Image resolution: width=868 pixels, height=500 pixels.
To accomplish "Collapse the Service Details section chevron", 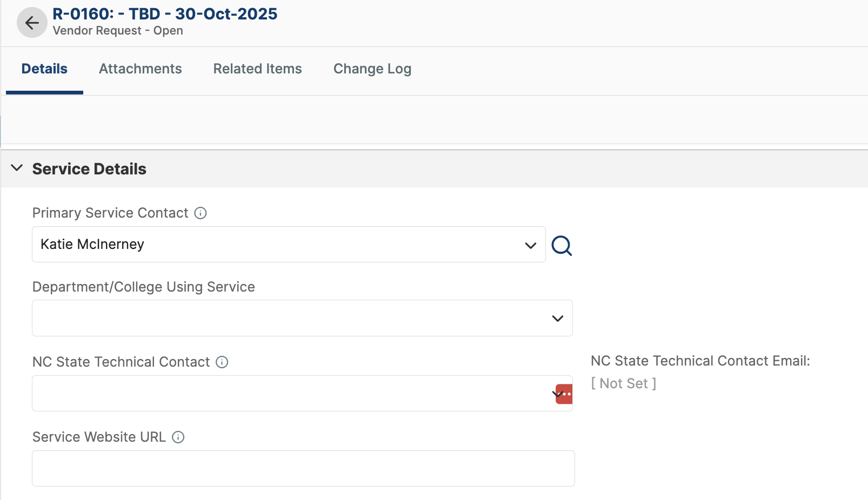I will [x=17, y=168].
